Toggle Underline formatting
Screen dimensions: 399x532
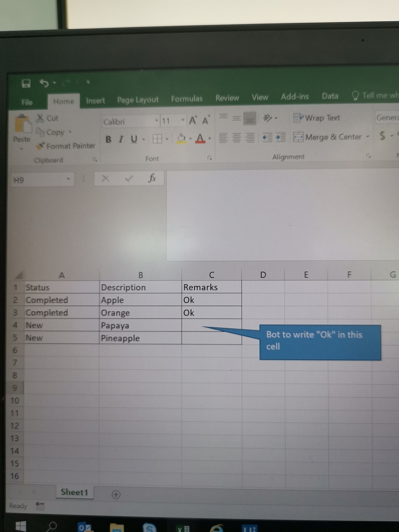[134, 139]
